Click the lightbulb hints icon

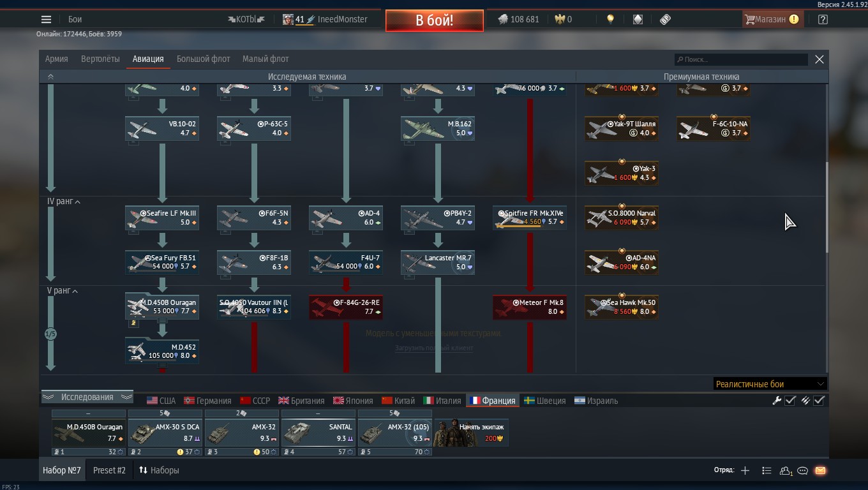pyautogui.click(x=610, y=19)
